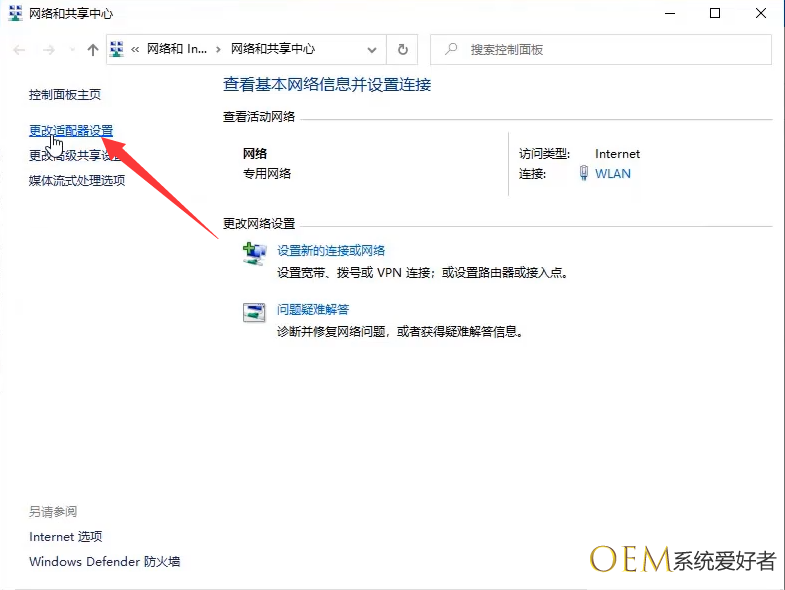Select the 网络和 In... breadcrumb item
The image size is (785, 590).
(x=177, y=49)
